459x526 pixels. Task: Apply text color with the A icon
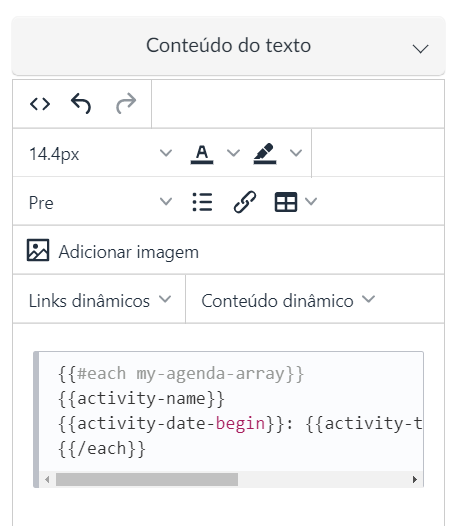pyautogui.click(x=202, y=154)
